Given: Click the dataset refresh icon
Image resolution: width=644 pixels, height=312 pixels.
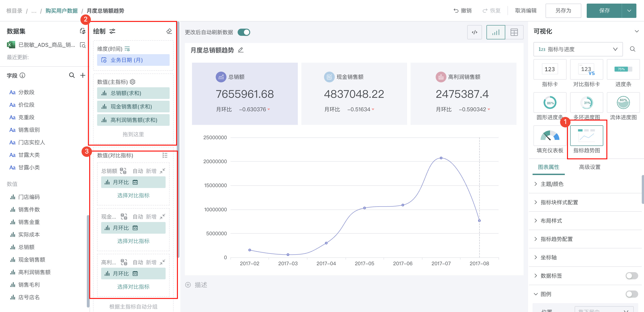Looking at the screenshot, I should [82, 31].
